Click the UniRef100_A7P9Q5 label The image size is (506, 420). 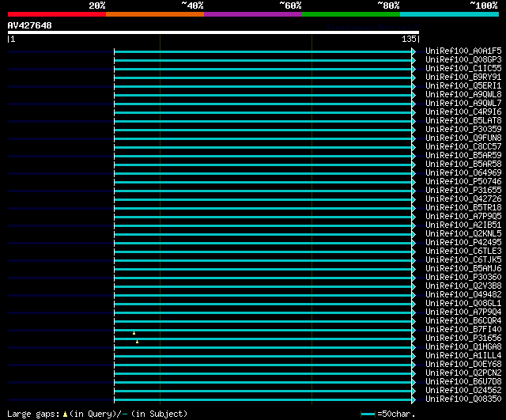pyautogui.click(x=463, y=217)
